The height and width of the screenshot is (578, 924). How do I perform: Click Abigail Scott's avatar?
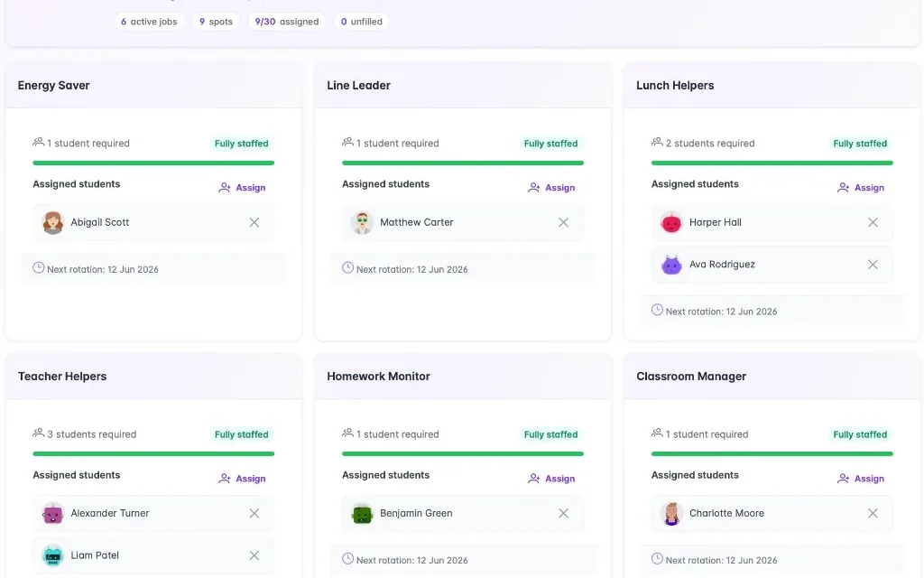pyautogui.click(x=53, y=222)
